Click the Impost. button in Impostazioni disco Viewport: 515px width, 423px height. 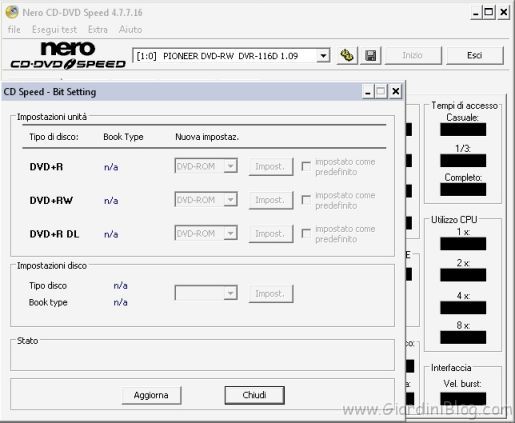point(271,294)
